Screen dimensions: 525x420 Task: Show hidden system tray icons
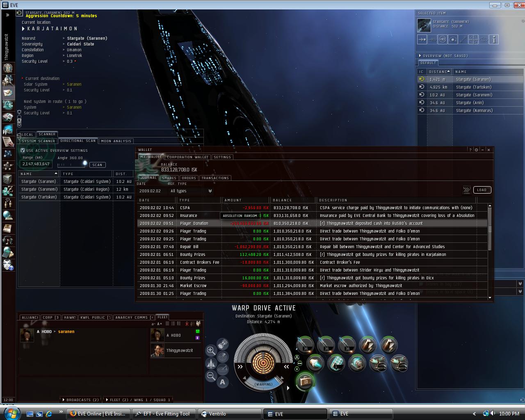point(474,414)
